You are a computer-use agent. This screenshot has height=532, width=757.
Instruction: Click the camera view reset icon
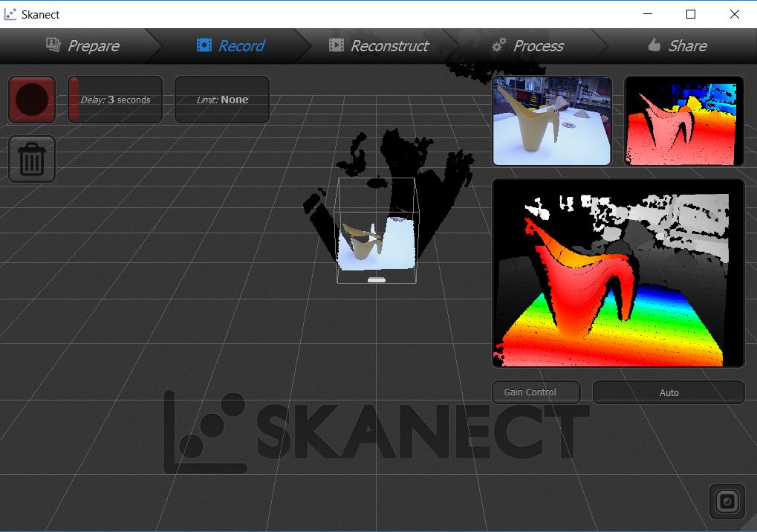727,502
